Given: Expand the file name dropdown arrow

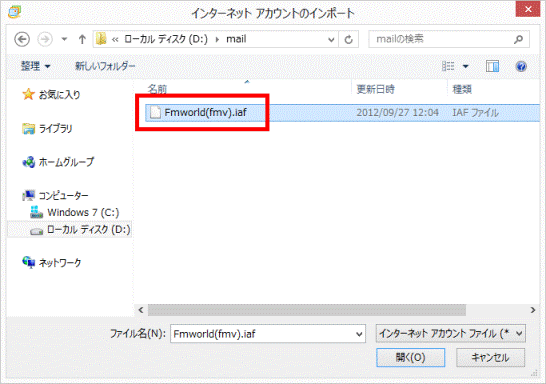Looking at the screenshot, I should (359, 334).
